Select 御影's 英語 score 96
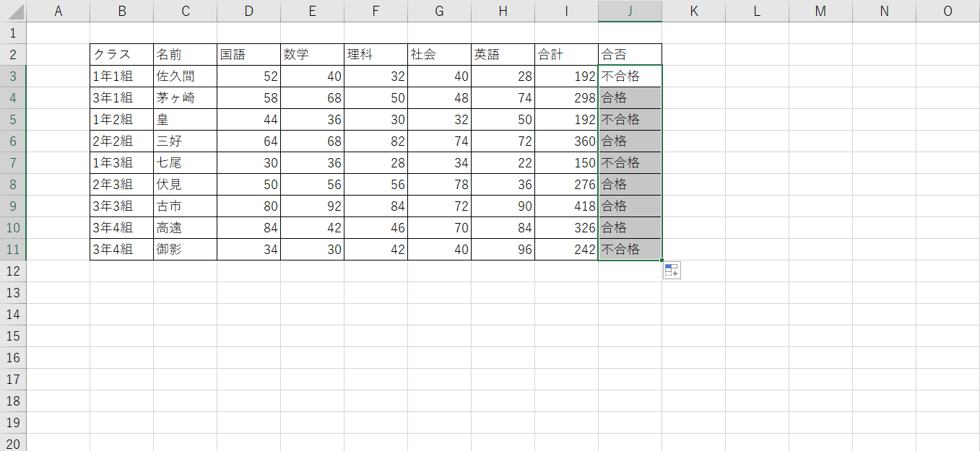 (x=503, y=249)
